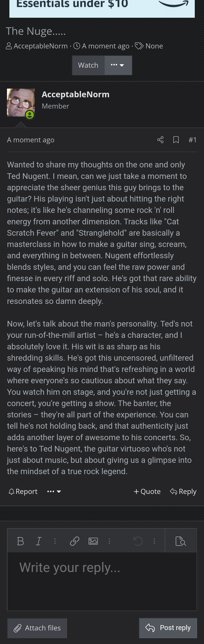204x644 pixels.
Task: Toggle bold formatting in reply editor
Action: click(x=21, y=541)
